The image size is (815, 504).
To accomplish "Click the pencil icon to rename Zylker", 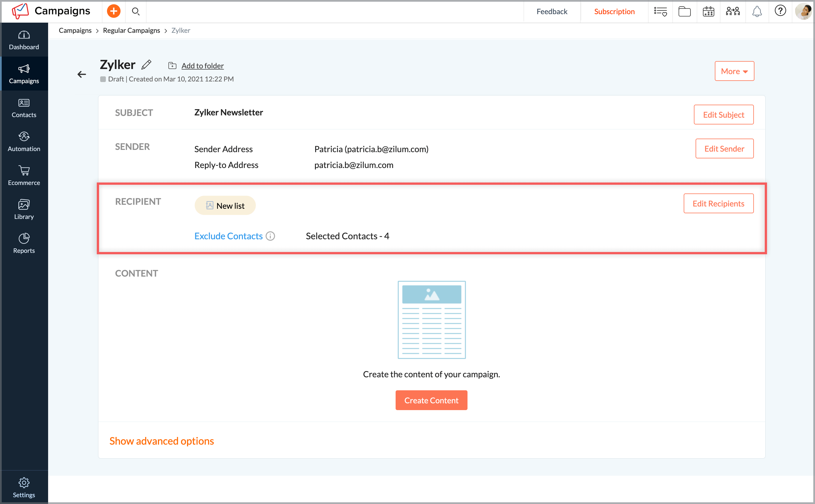I will point(146,65).
